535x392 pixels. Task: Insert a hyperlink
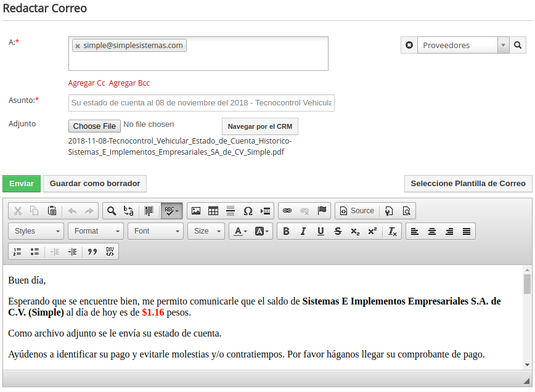coord(287,211)
